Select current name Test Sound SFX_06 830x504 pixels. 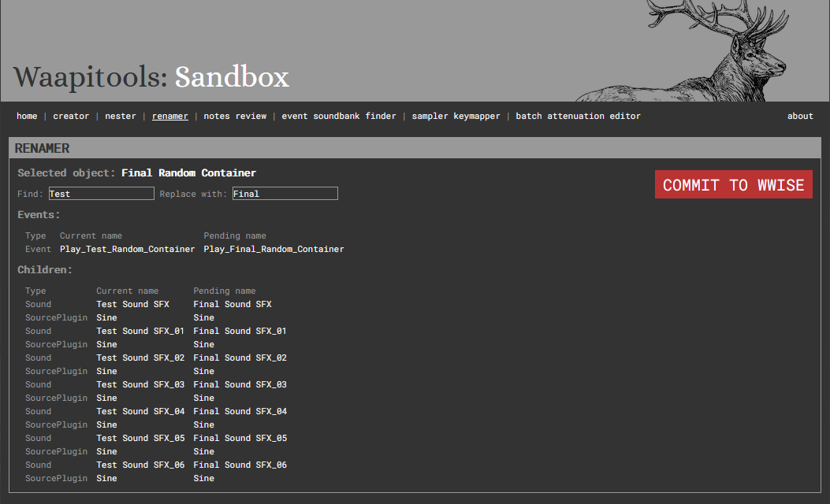point(140,465)
